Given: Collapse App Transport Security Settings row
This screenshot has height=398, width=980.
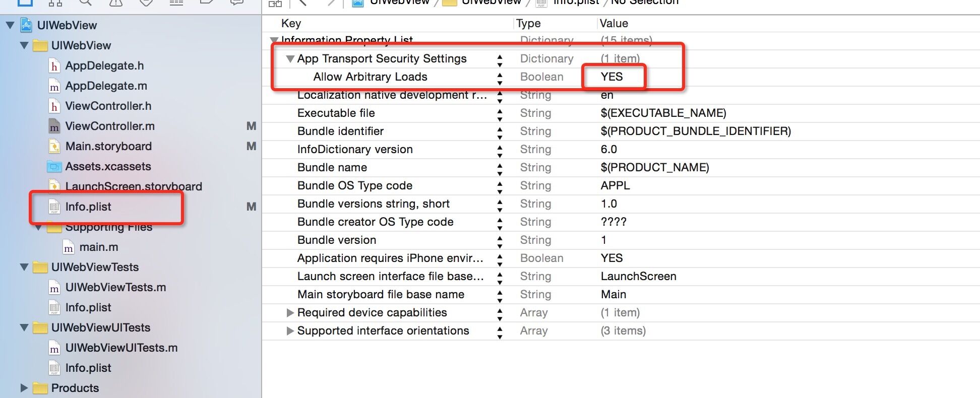Looking at the screenshot, I should 290,59.
